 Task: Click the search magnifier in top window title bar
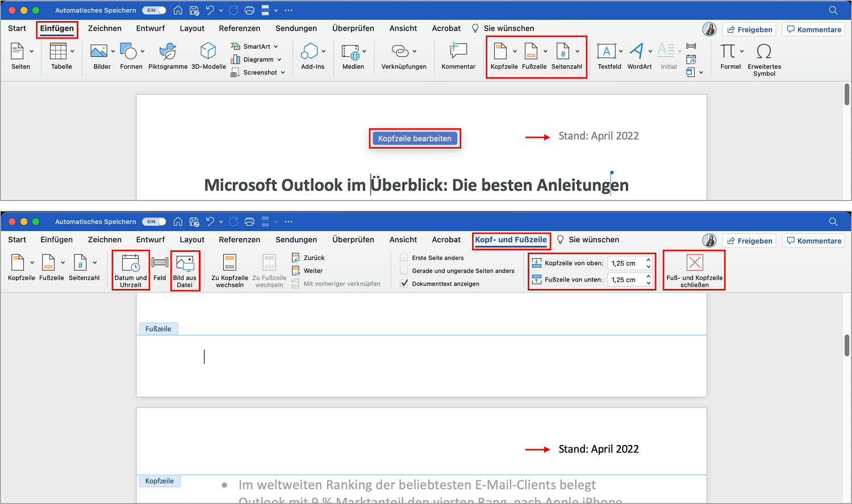tap(833, 10)
